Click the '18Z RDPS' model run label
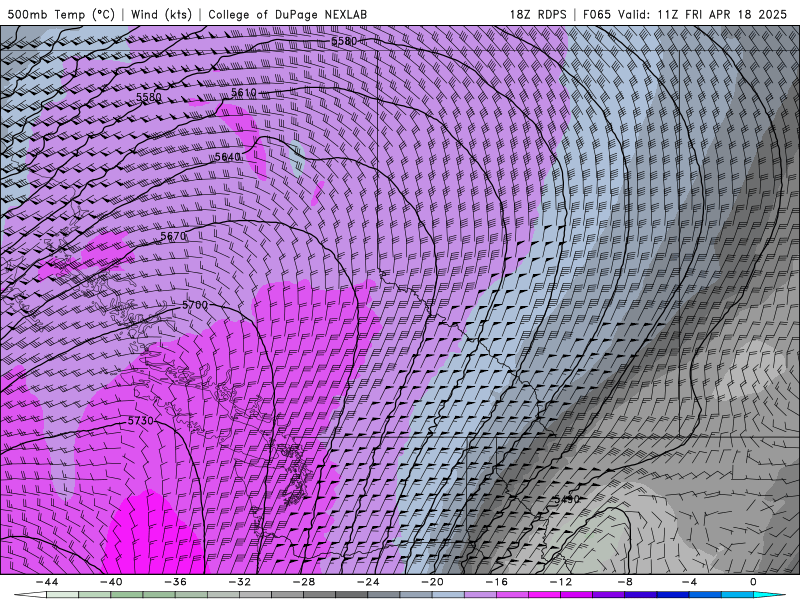800x600 pixels. 538,14
